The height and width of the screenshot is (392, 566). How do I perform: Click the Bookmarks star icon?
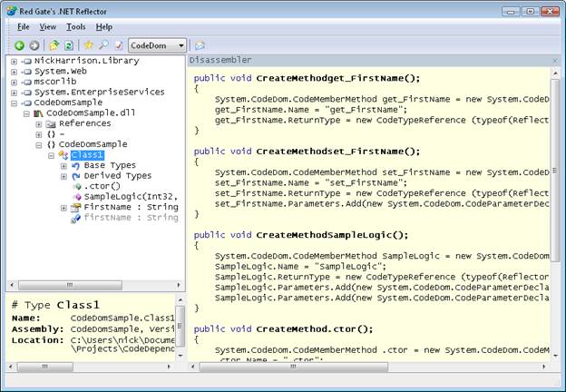(89, 45)
